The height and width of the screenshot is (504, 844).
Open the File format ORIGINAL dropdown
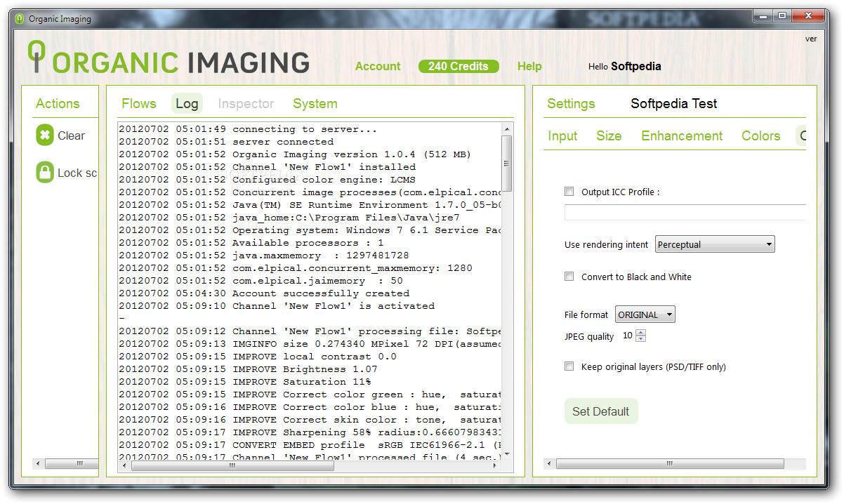645,314
